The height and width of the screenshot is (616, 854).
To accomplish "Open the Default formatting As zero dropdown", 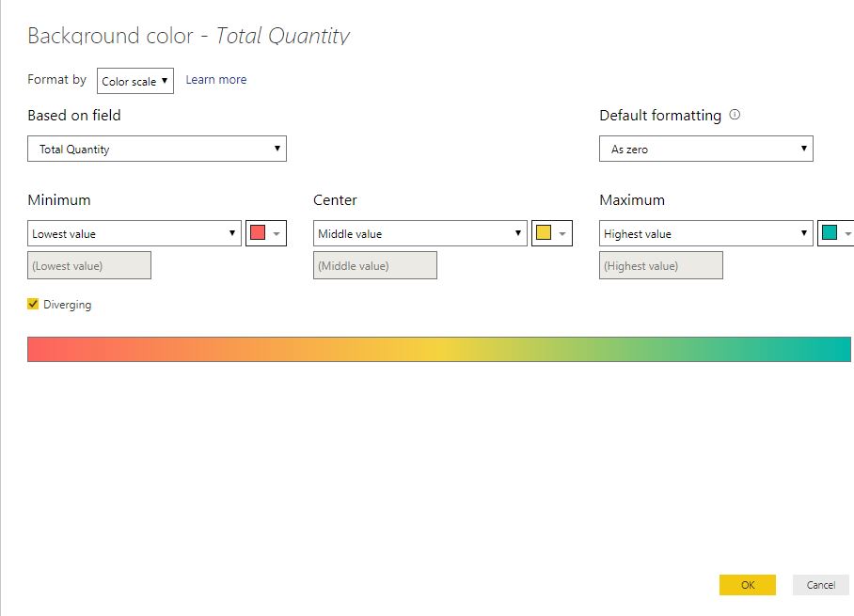I will [x=705, y=149].
